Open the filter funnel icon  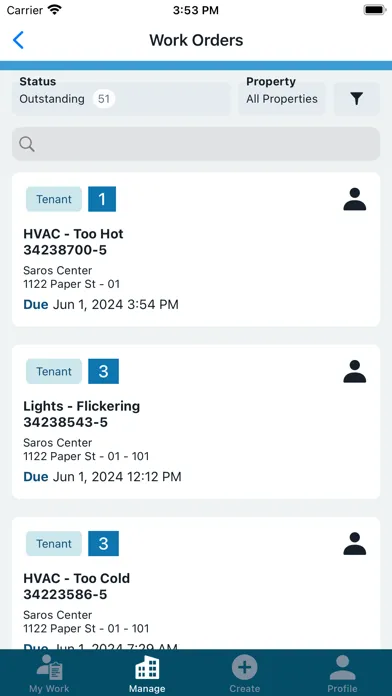356,99
